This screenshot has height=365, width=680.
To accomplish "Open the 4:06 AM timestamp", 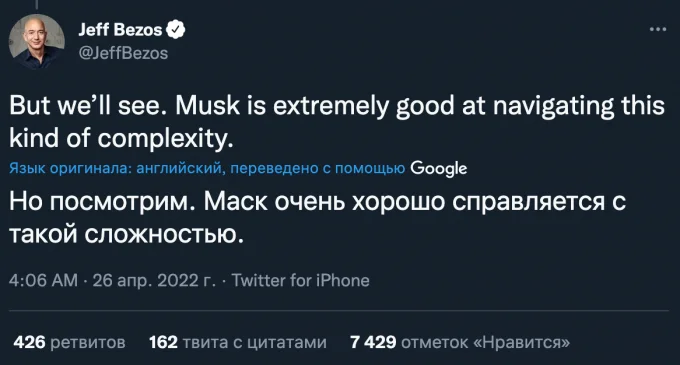I will pos(43,280).
